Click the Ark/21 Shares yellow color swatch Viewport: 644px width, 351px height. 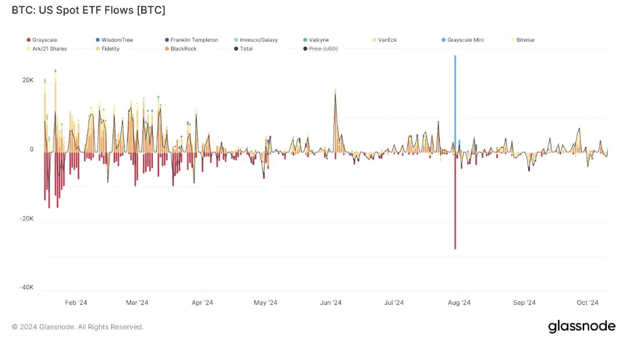[x=28, y=48]
